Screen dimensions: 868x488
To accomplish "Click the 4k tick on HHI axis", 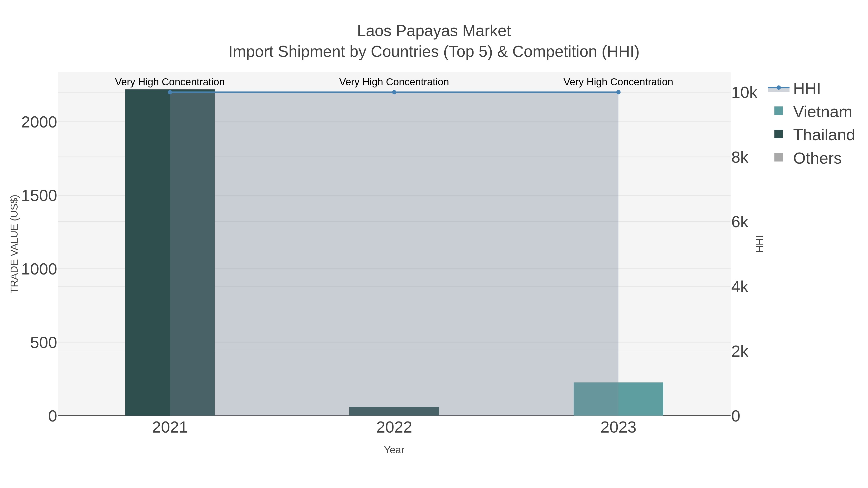I will click(740, 287).
